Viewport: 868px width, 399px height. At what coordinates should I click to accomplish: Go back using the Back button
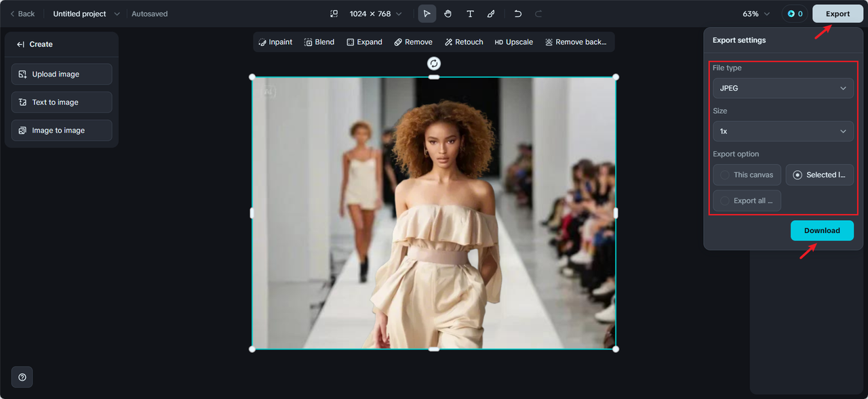tap(22, 14)
